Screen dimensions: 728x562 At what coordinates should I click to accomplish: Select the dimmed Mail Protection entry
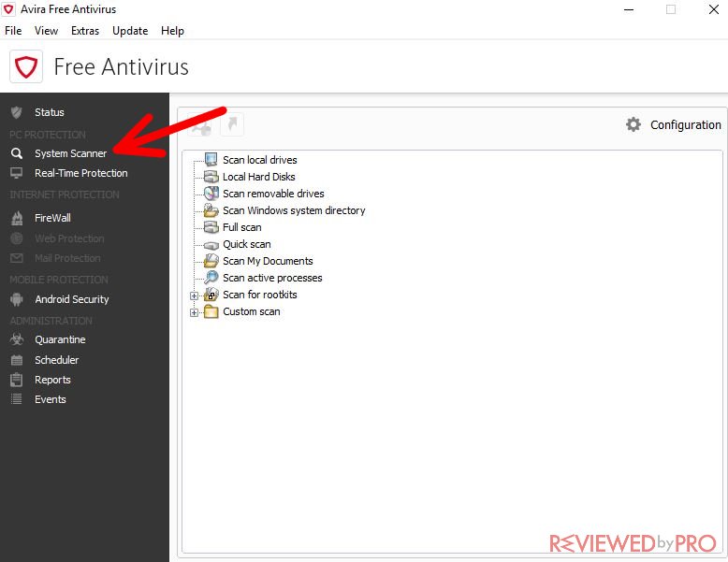[x=67, y=258]
